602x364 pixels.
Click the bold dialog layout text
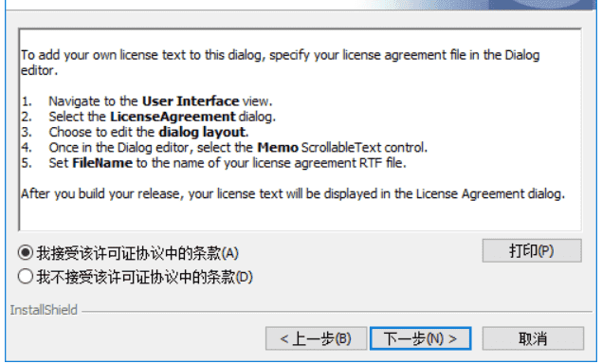click(x=202, y=132)
